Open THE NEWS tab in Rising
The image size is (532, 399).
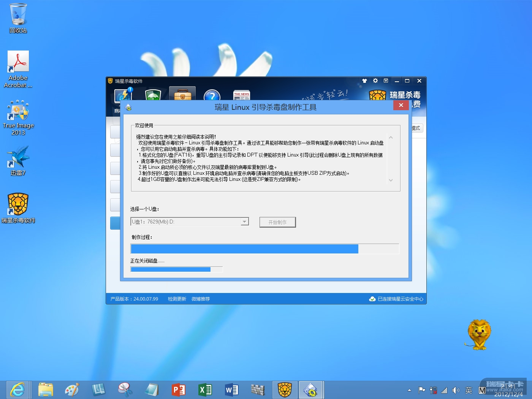[x=242, y=95]
